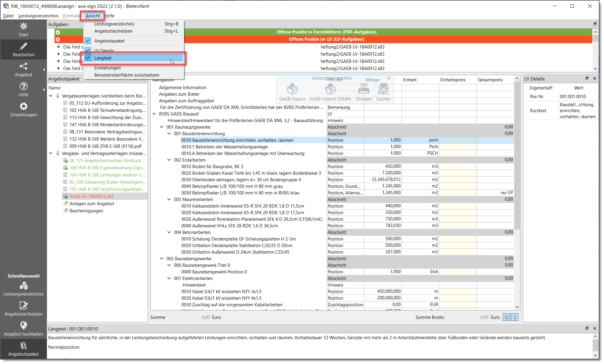Screen dimensions: 604x364
Task: Undock the LV Details panel
Action: click(587, 78)
